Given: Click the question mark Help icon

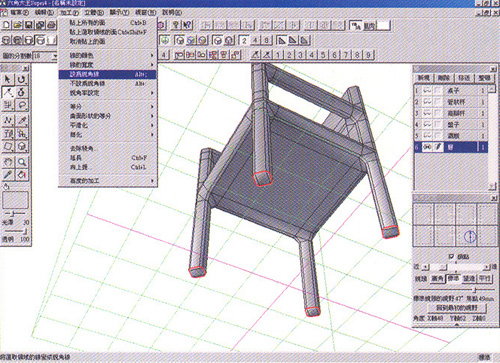Looking at the screenshot, I should pyautogui.click(x=176, y=25).
